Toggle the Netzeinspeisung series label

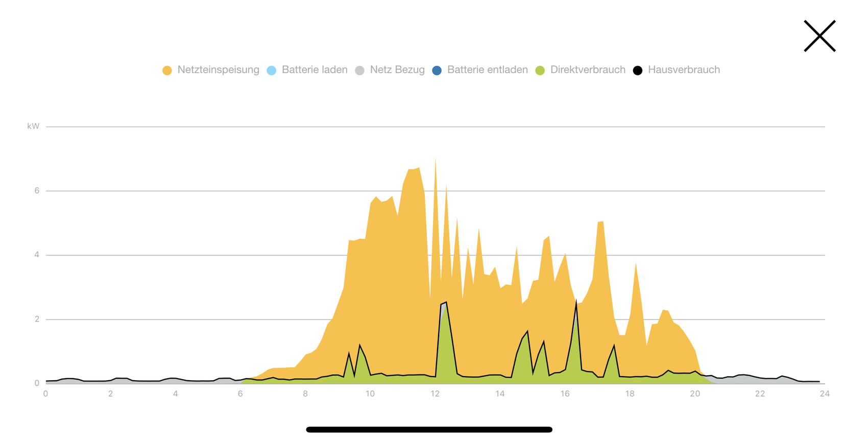tap(218, 70)
